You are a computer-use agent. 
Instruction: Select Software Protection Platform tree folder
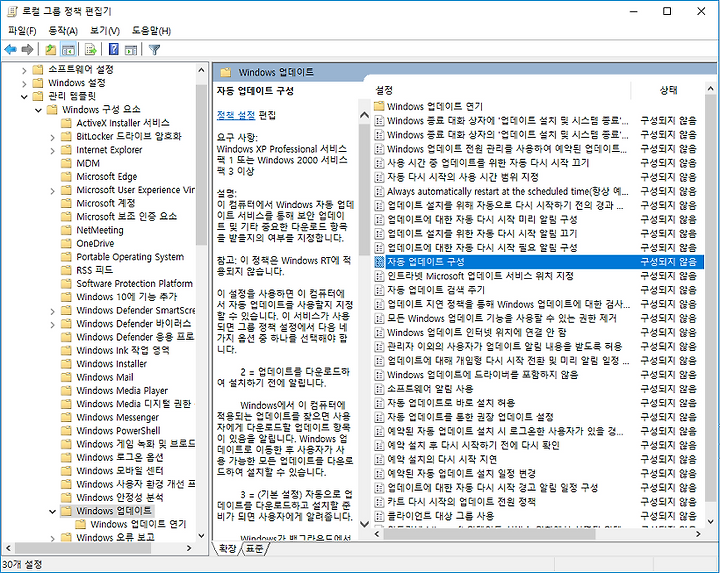pyautogui.click(x=134, y=283)
